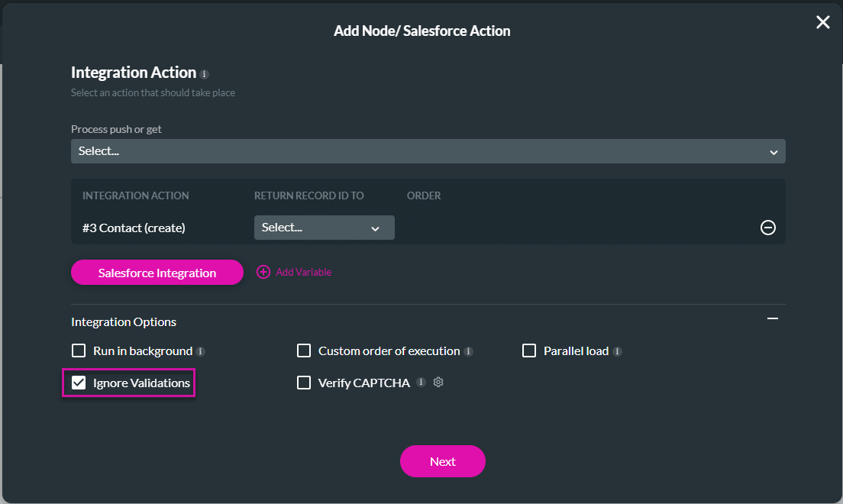Open the info tooltip for Run in background
Screen dimensions: 843x504
coord(200,351)
